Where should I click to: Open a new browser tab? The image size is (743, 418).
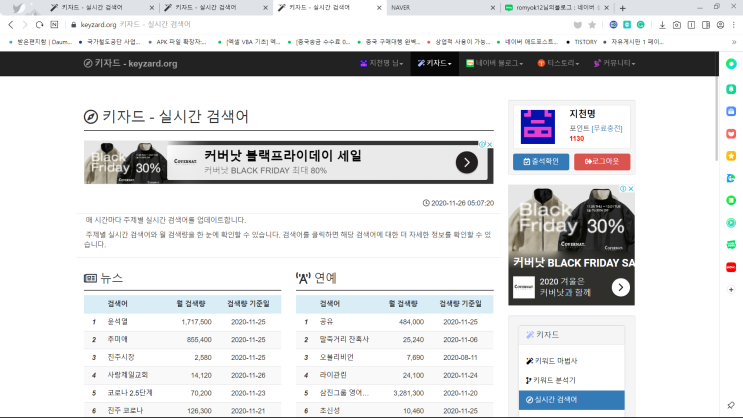pos(623,8)
